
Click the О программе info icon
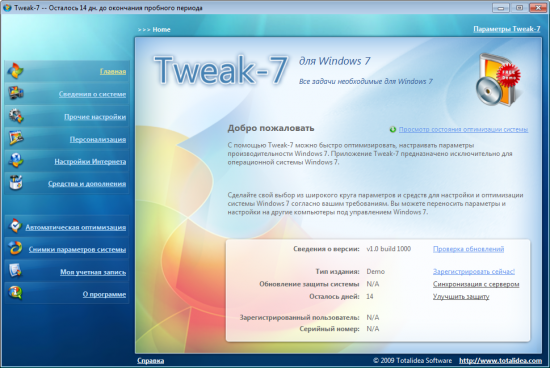point(15,293)
